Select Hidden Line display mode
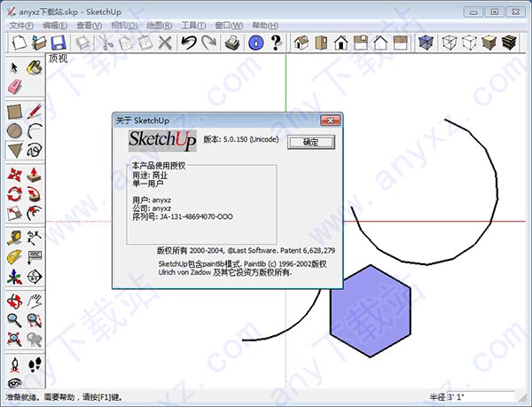 pyautogui.click(x=469, y=43)
